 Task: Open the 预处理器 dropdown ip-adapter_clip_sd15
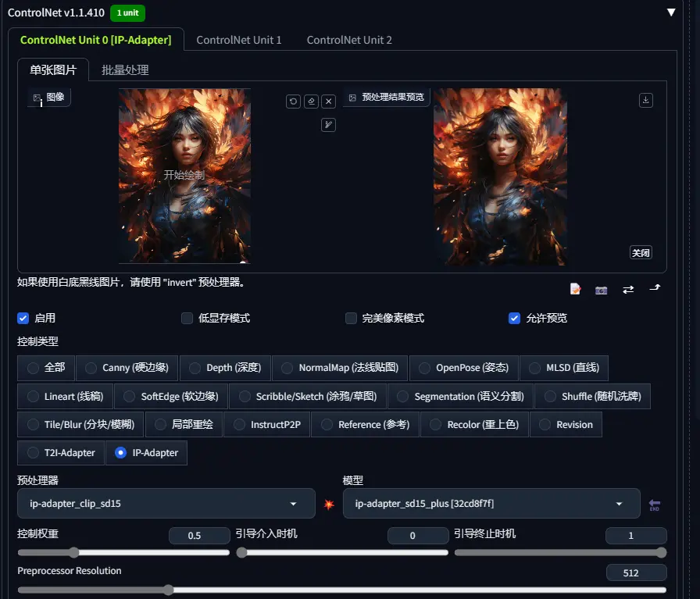[x=166, y=504]
